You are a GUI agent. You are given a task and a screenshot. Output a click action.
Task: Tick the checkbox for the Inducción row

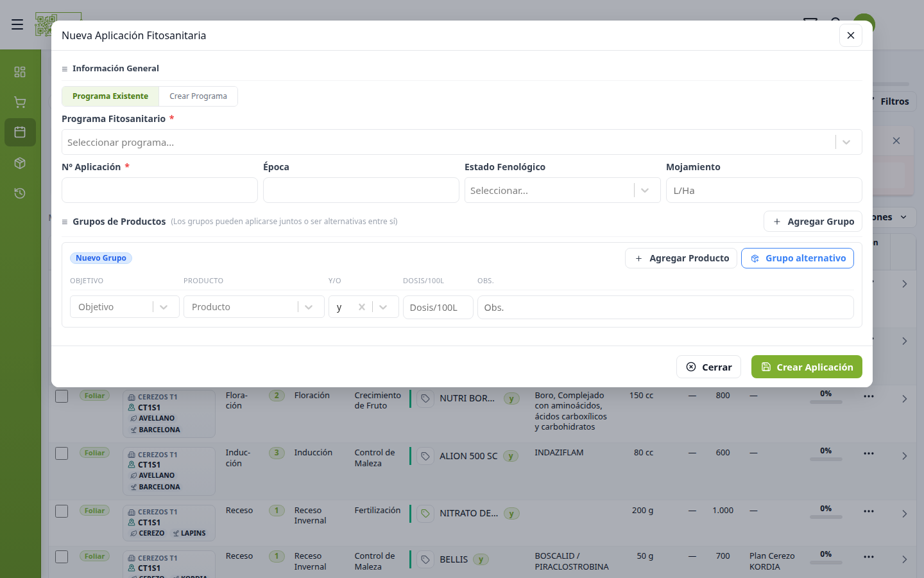62,453
